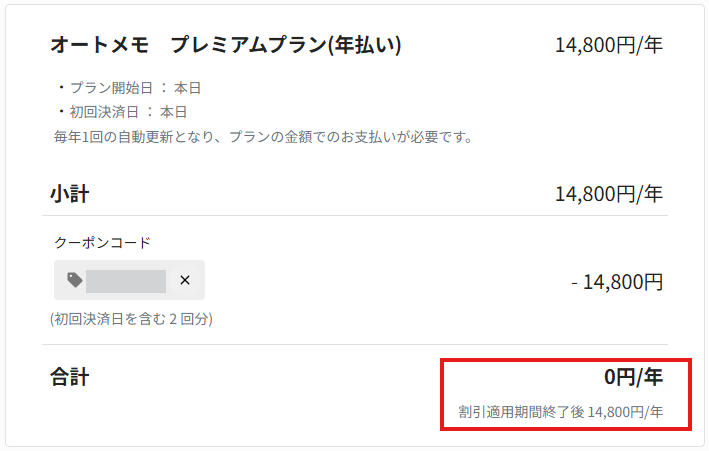
Task: Click the divider line below 小計
Action: [x=355, y=216]
